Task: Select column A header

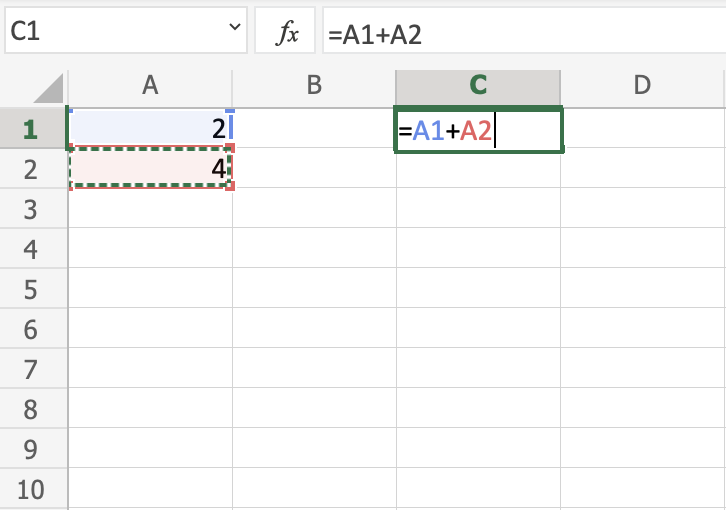Action: point(150,86)
